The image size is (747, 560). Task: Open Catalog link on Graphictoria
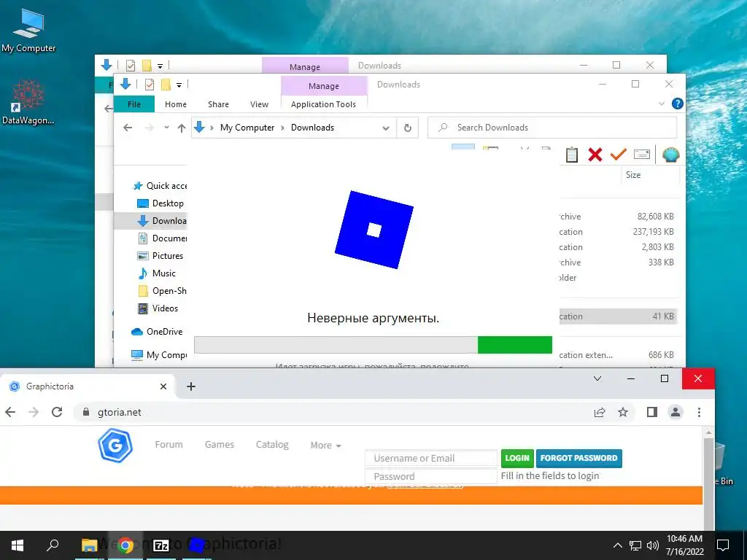point(272,444)
